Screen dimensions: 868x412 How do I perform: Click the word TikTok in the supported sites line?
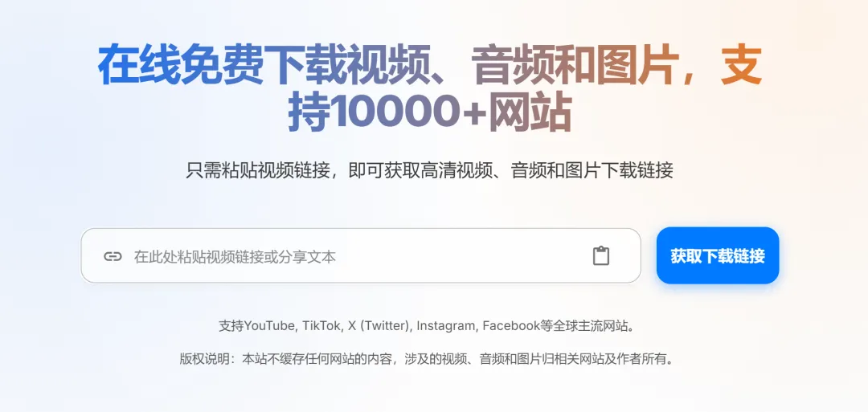coord(321,326)
